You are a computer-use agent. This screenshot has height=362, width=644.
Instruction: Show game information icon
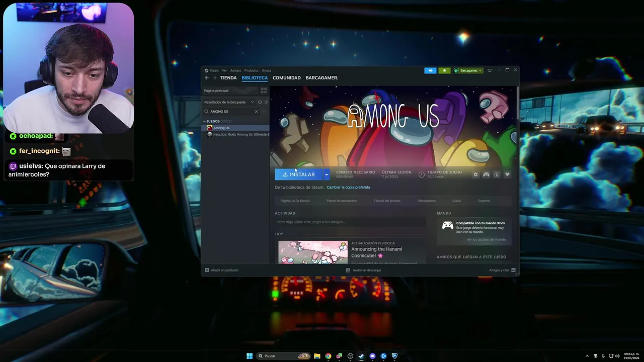point(497,174)
